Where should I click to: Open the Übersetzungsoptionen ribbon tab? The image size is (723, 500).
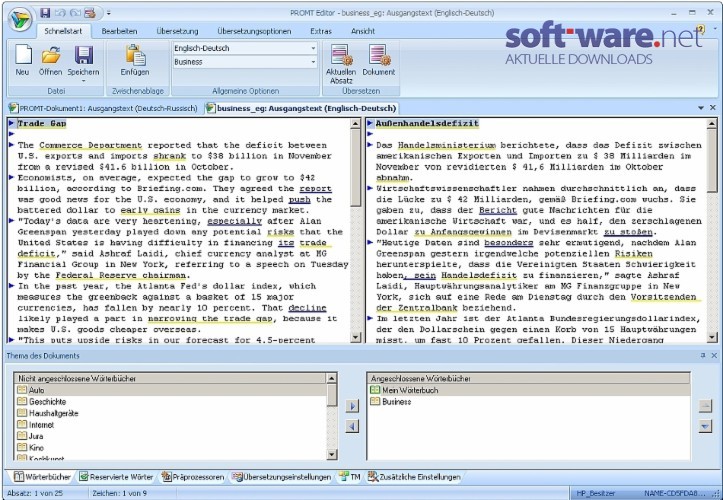254,31
